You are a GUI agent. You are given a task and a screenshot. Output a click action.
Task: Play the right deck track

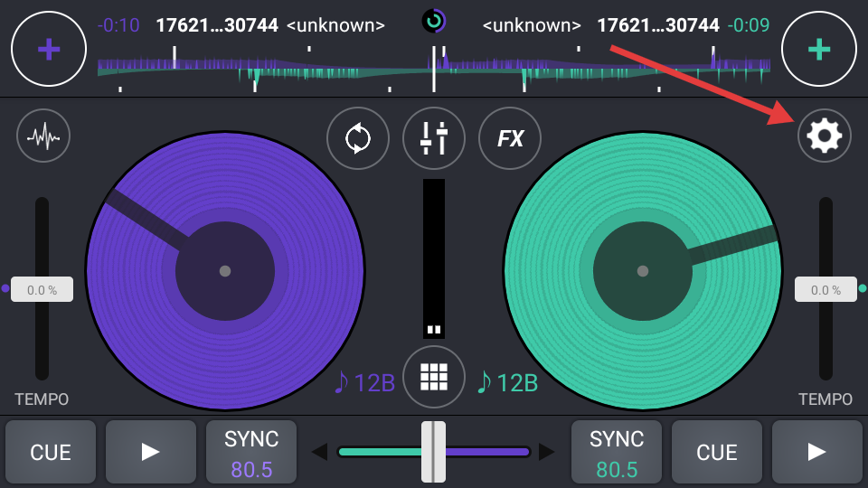pos(816,452)
